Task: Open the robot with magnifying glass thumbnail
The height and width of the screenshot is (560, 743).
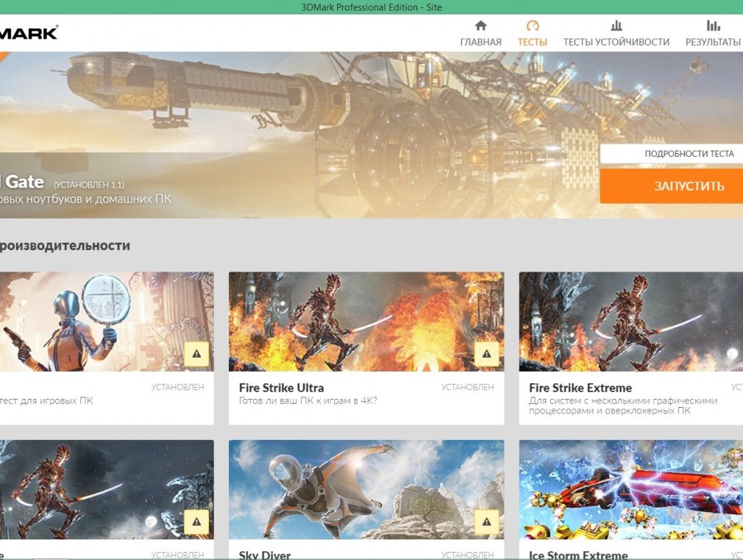Action: coord(107,322)
